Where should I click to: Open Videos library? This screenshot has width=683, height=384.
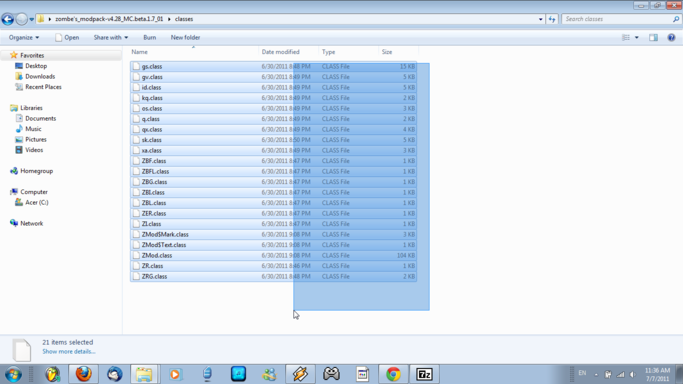pyautogui.click(x=34, y=150)
